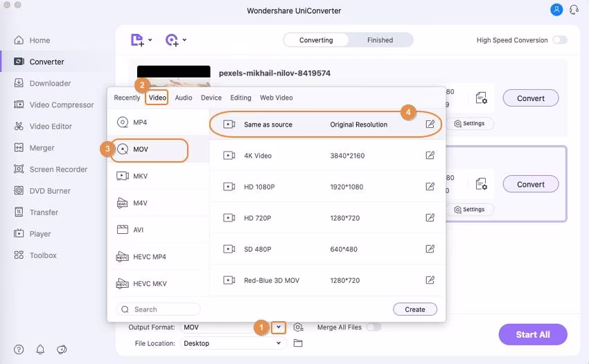Edit the Red-Blue 3D MOV preset
This screenshot has width=589, height=364.
point(430,280)
